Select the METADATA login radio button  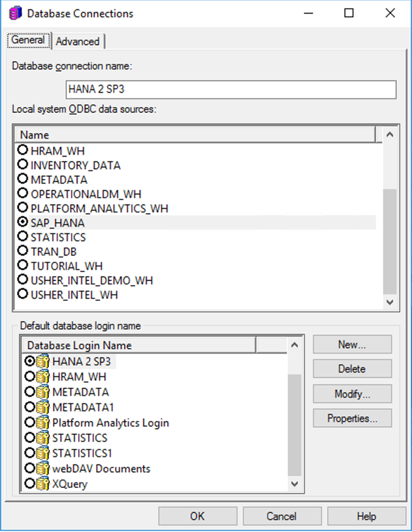(x=30, y=392)
